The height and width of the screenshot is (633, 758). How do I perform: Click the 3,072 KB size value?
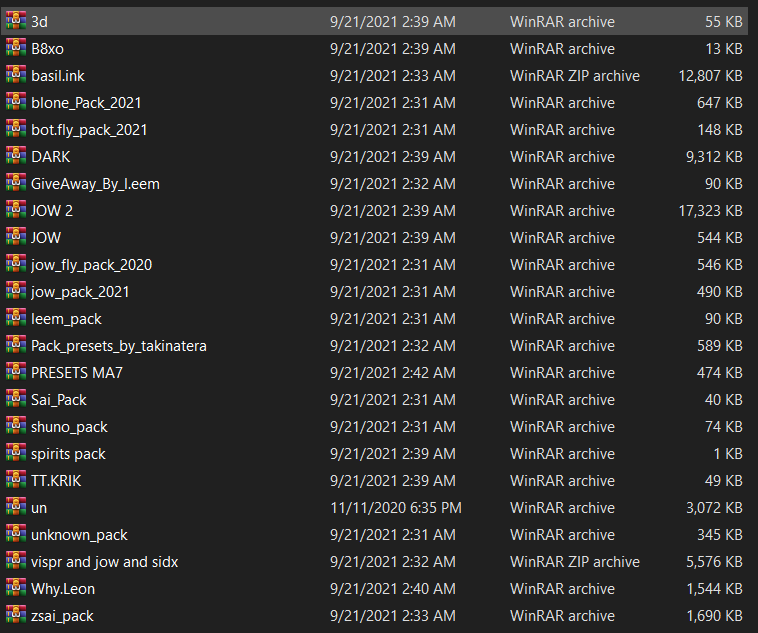[714, 508]
